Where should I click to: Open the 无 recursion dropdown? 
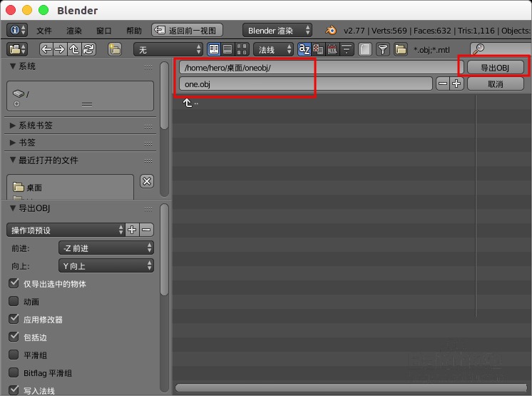click(x=168, y=49)
